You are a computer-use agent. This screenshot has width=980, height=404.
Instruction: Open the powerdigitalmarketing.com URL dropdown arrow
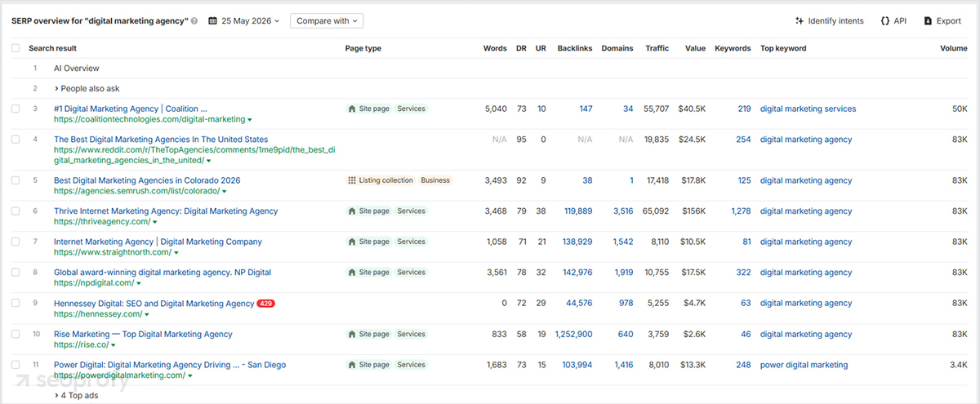click(190, 375)
